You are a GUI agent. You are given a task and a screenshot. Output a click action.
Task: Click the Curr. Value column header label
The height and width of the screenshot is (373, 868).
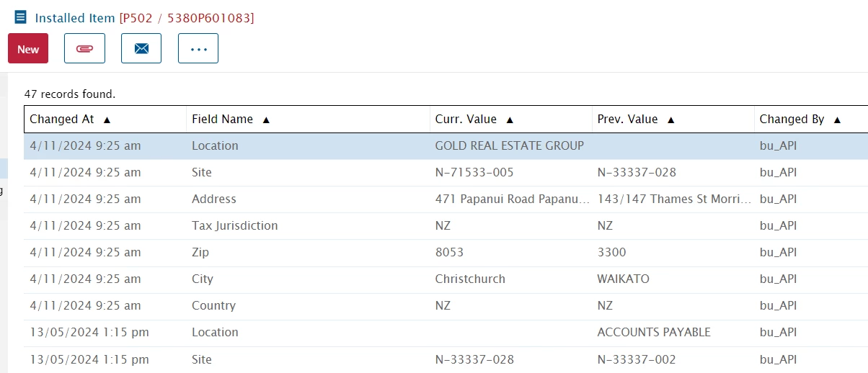tap(466, 120)
